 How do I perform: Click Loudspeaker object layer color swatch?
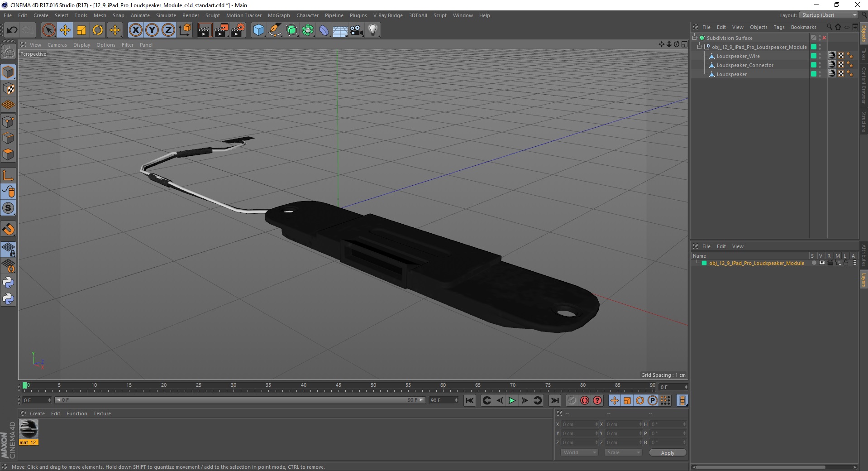point(813,74)
